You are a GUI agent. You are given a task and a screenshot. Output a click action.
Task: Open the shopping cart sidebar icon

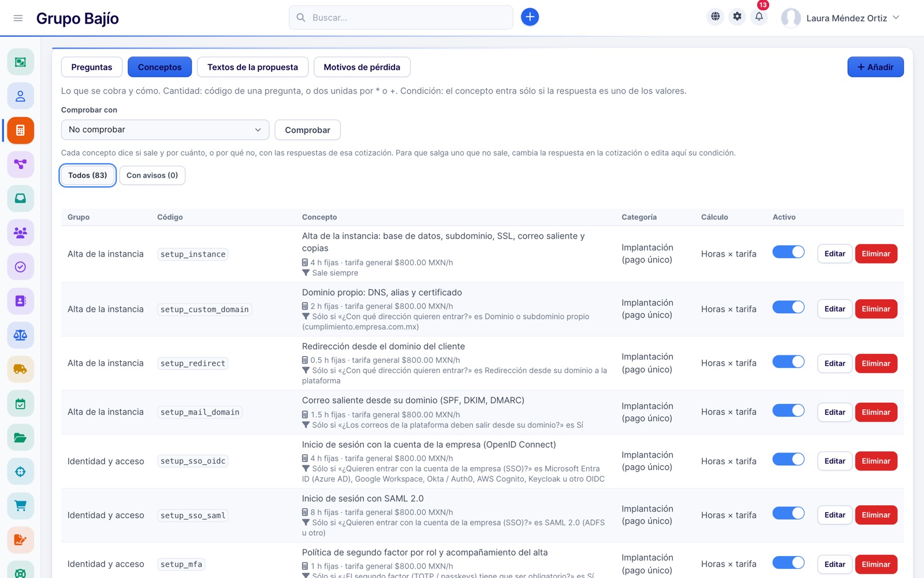pyautogui.click(x=20, y=506)
